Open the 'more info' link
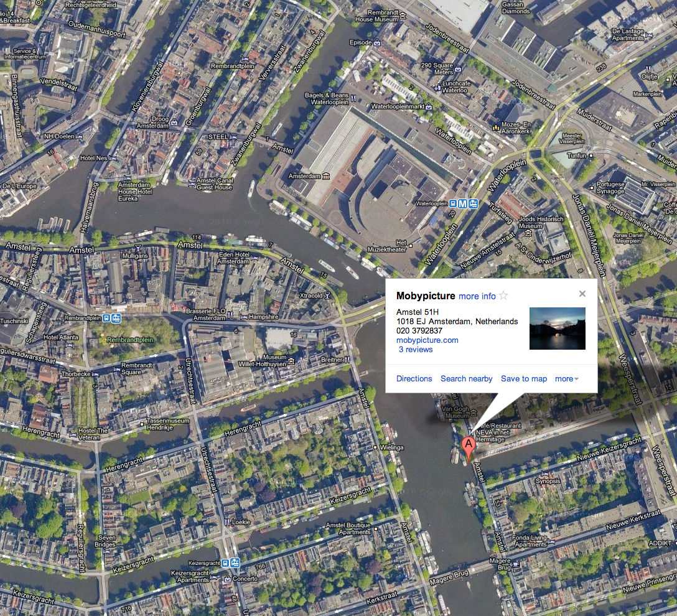The width and height of the screenshot is (677, 616). coord(477,296)
